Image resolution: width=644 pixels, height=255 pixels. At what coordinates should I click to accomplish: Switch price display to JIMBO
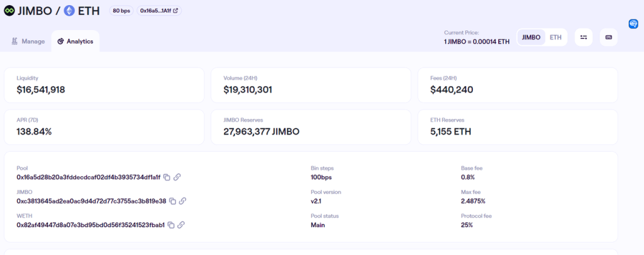tap(531, 38)
